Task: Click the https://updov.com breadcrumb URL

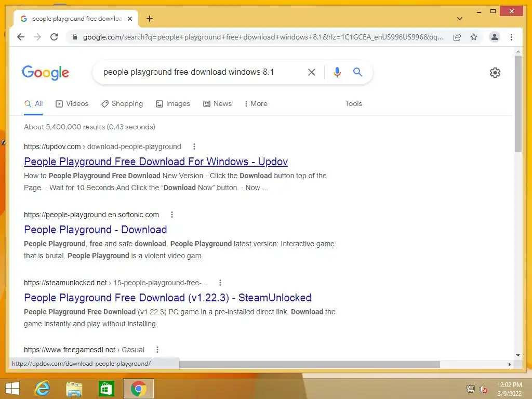Action: click(x=102, y=147)
